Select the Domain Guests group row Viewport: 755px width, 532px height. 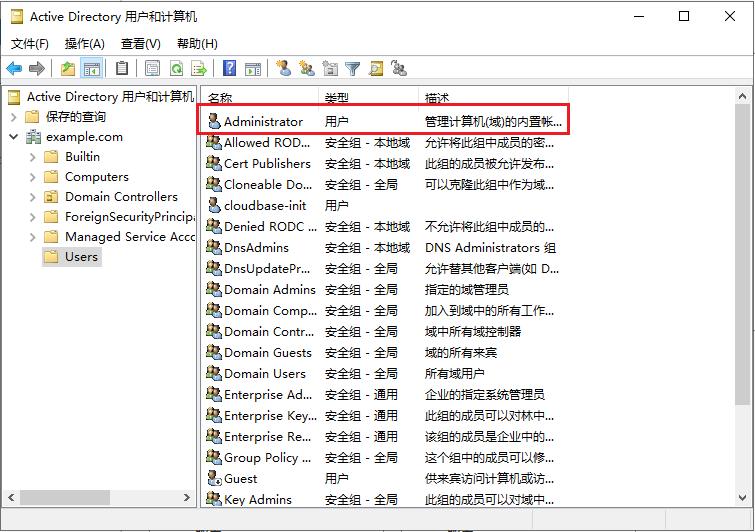pos(385,352)
